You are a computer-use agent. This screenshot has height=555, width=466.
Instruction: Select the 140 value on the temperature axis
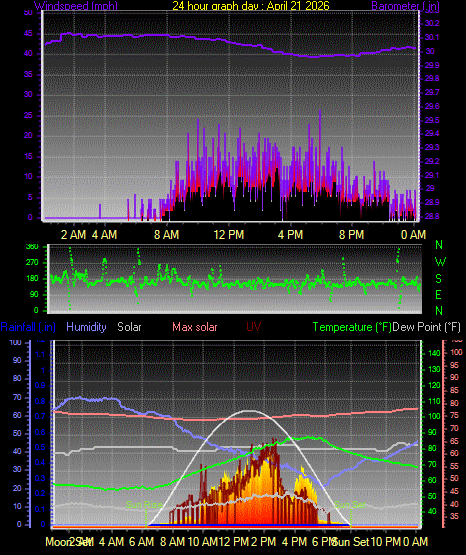(x=435, y=353)
